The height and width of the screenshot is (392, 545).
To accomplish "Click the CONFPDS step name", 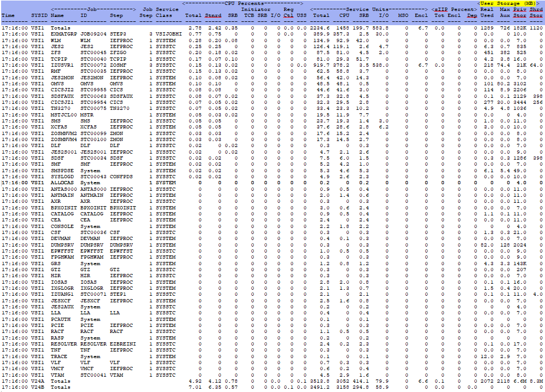I will 121,177.
